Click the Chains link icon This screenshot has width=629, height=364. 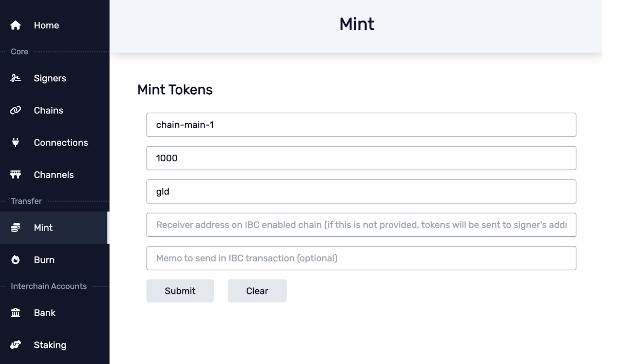point(15,111)
